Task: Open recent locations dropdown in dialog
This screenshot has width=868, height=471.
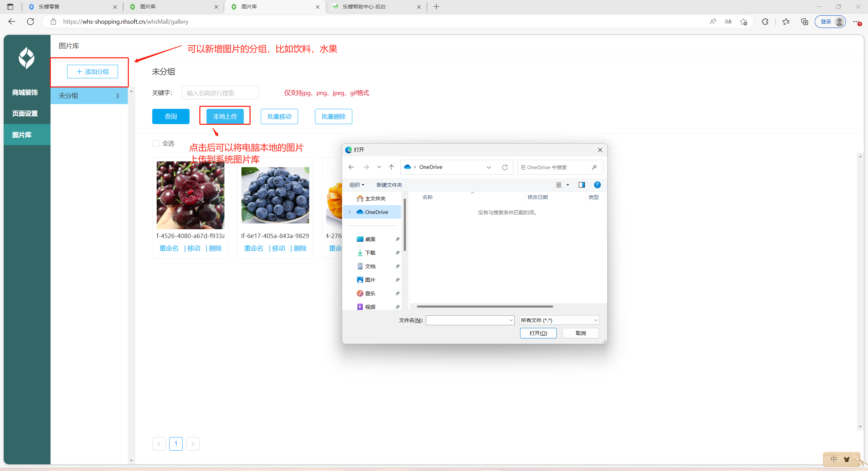Action: 379,167
